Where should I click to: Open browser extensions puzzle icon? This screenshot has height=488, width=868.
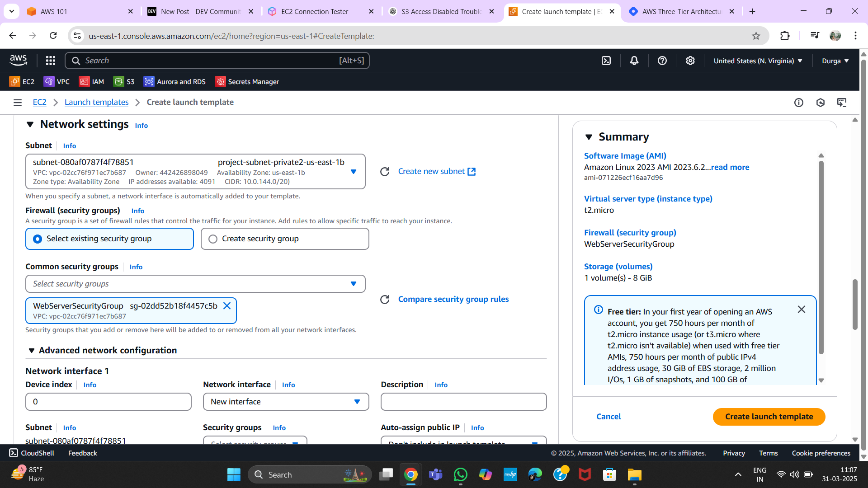[x=785, y=36]
